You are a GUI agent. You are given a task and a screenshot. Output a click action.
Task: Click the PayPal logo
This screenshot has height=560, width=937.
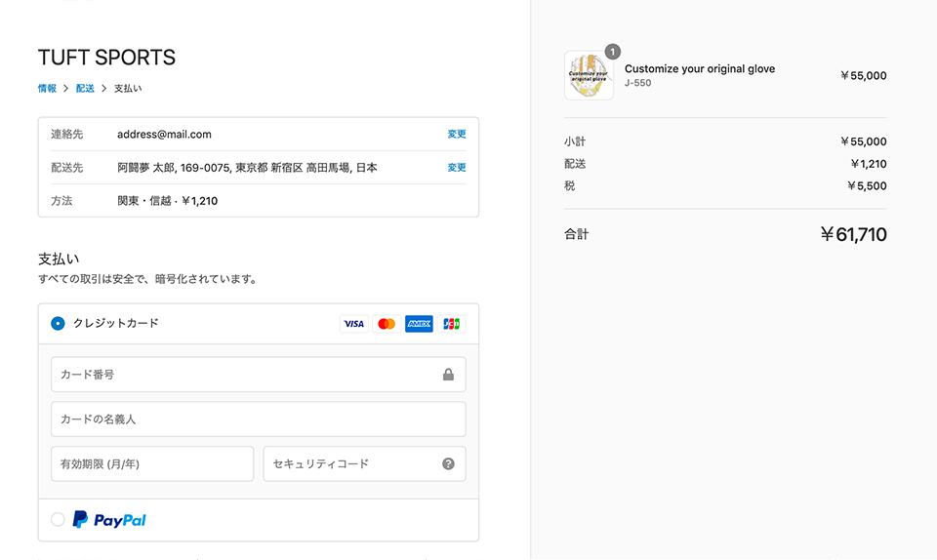109,520
